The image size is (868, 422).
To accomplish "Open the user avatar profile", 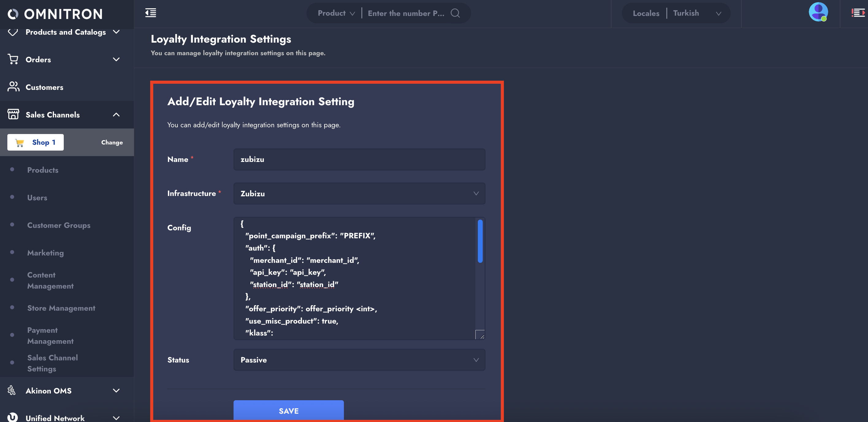I will pos(818,12).
